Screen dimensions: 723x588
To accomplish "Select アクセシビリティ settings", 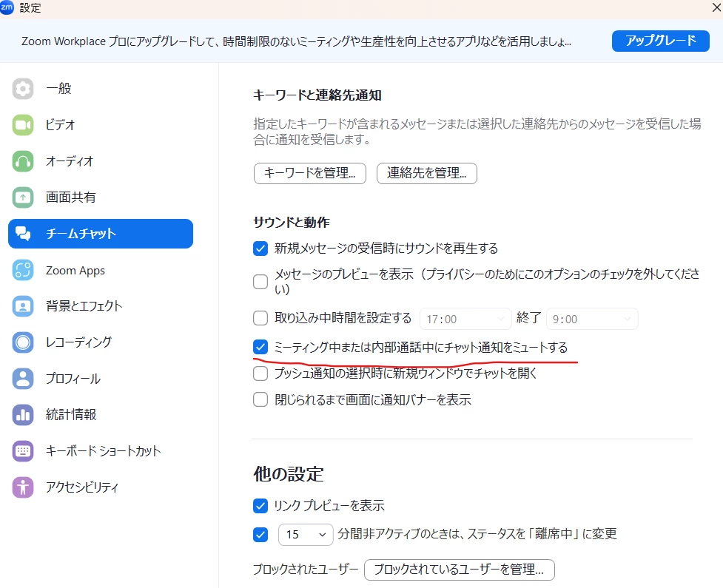I will click(x=101, y=487).
